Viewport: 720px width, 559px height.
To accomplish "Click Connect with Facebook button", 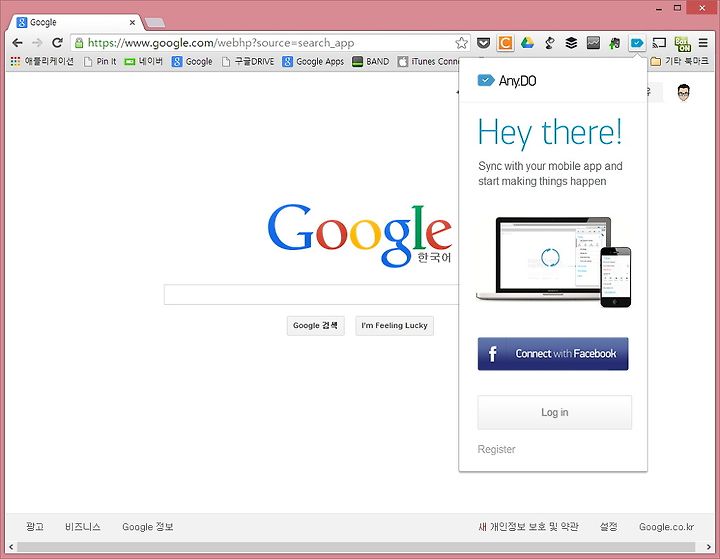I will click(x=553, y=354).
